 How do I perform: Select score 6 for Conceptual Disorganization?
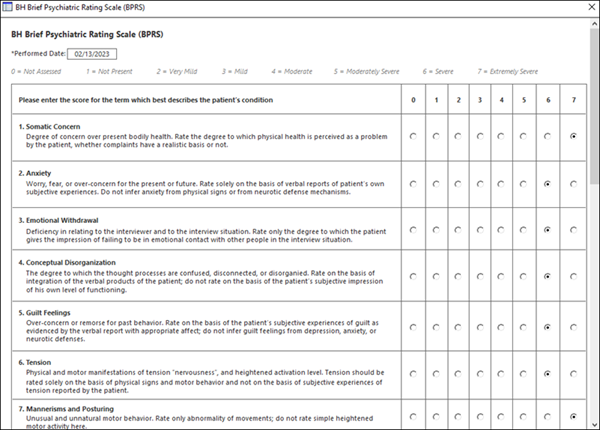coord(548,276)
